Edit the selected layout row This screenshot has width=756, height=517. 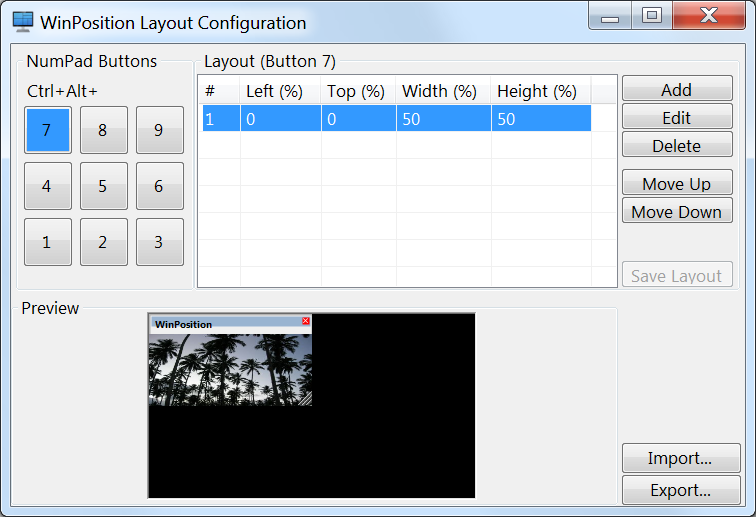[677, 117]
